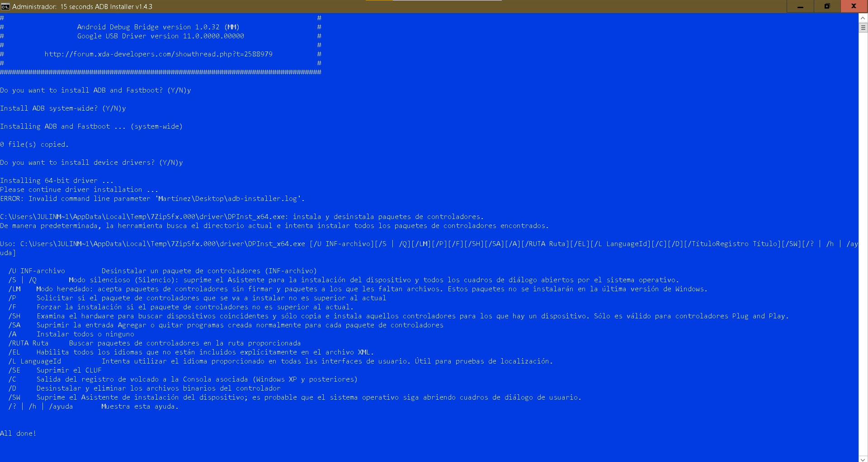This screenshot has width=868, height=462.
Task: Click the 'Do you want to install device drivers?' line
Action: point(91,163)
